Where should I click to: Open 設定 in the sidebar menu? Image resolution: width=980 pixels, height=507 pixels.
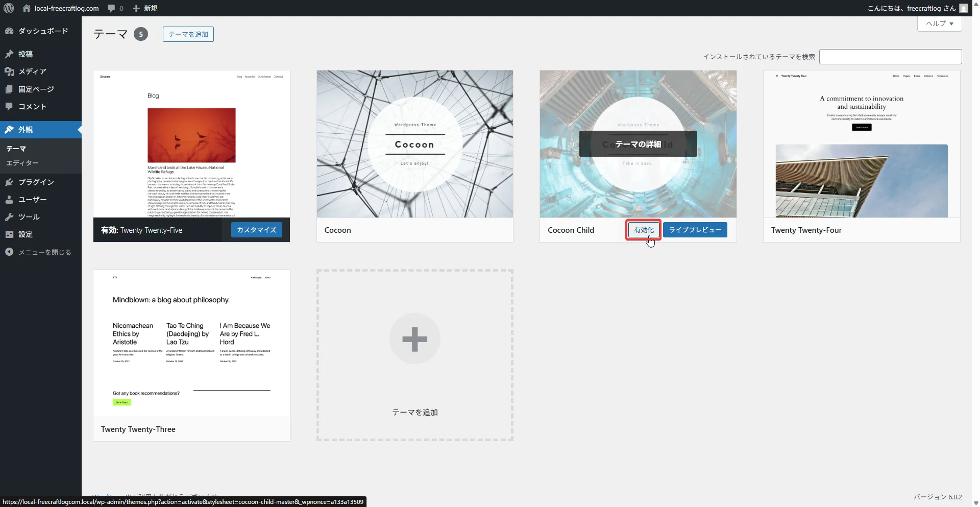point(26,234)
